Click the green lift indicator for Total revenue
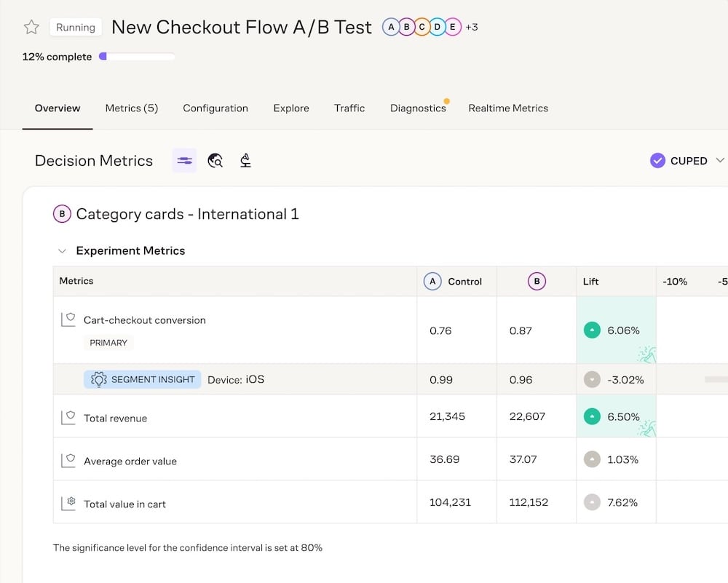Image resolution: width=728 pixels, height=583 pixels. [x=592, y=417]
